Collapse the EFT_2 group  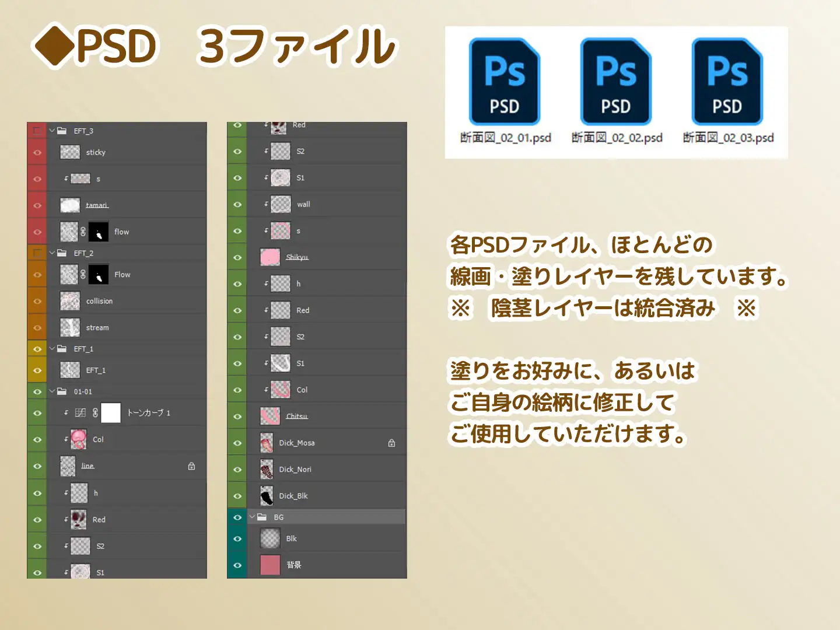click(x=52, y=253)
